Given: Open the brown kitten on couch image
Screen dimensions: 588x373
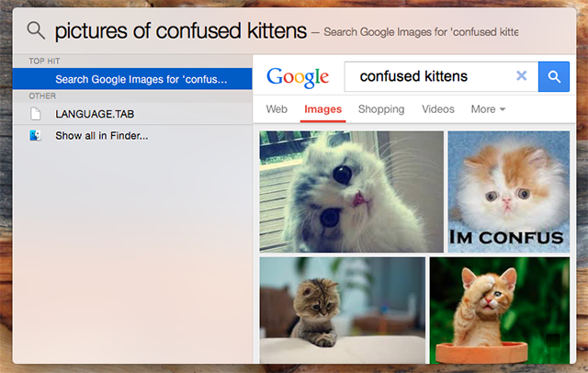Looking at the screenshot, I should click(343, 310).
